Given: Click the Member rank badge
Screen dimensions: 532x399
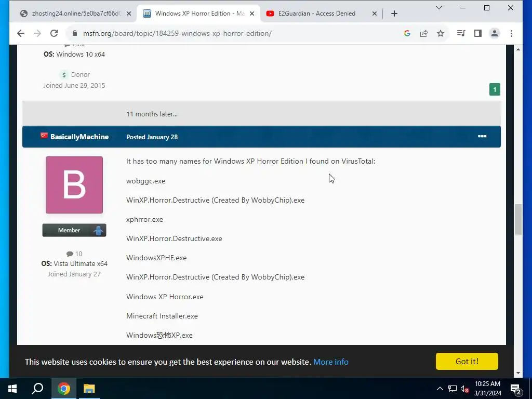Looking at the screenshot, I should pyautogui.click(x=74, y=230).
